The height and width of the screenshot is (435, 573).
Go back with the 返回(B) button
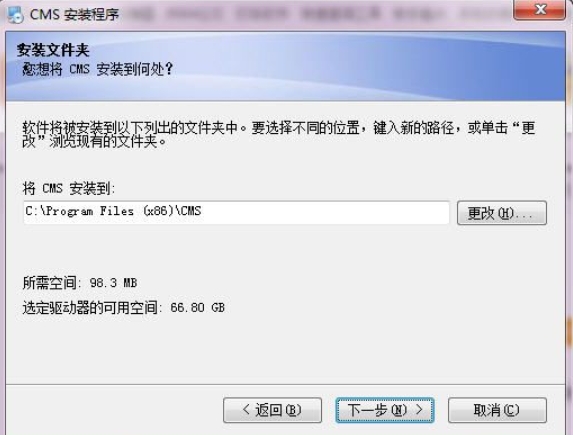273,410
